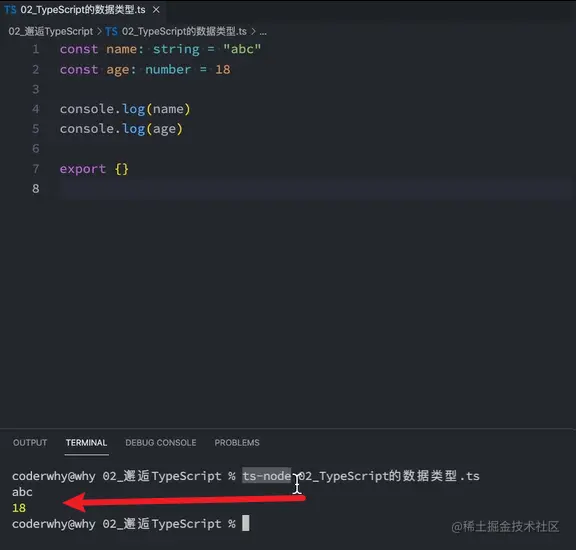Click the 'const' keyword on line 1

click(79, 49)
